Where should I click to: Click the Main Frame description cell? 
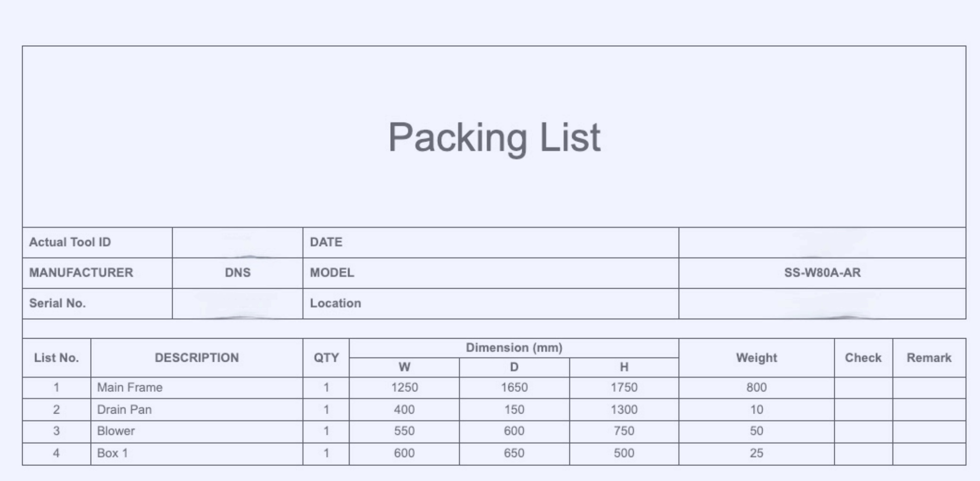[x=130, y=388]
